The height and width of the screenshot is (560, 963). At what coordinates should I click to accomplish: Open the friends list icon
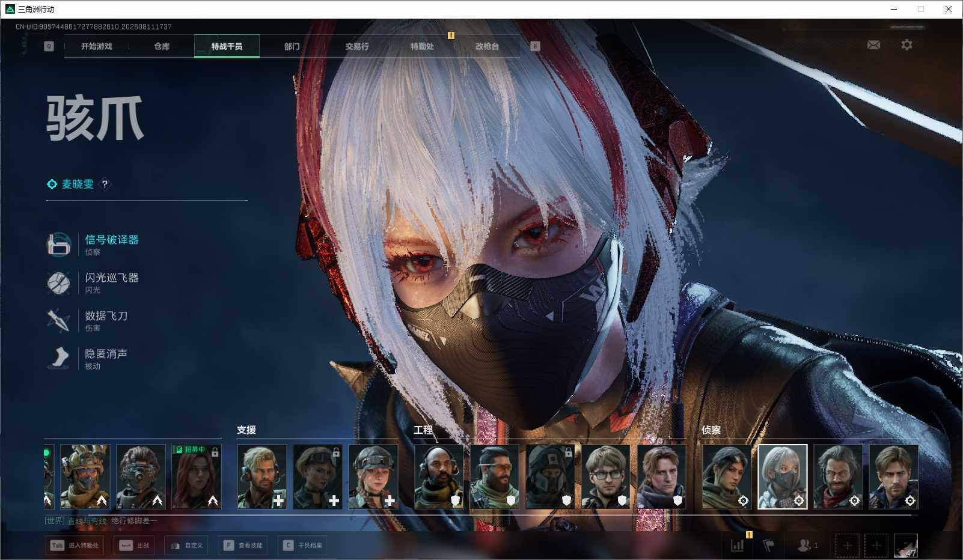[x=807, y=545]
